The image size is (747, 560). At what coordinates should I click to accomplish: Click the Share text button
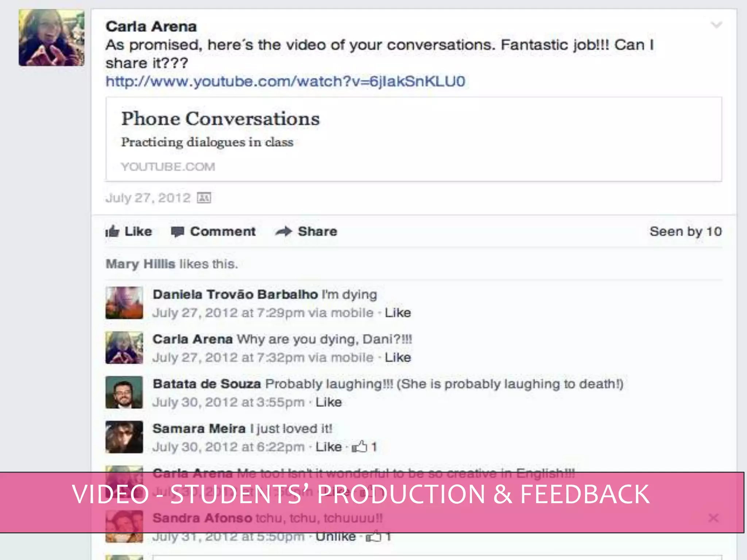317,231
